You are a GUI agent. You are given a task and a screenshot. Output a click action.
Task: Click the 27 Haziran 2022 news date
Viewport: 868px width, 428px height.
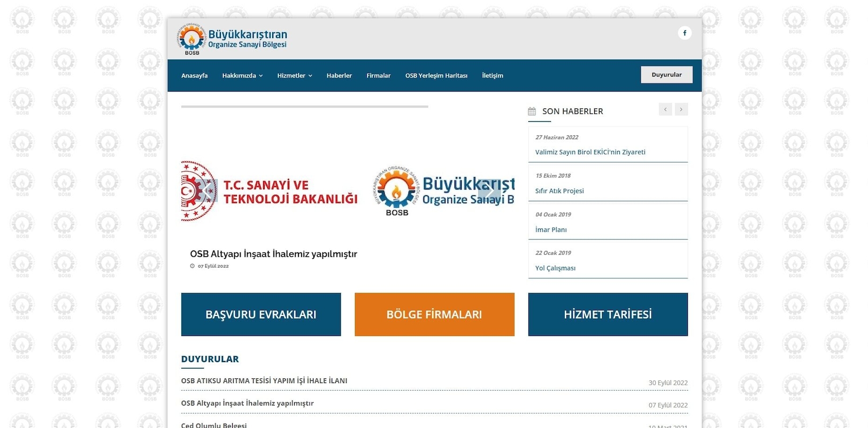click(557, 137)
